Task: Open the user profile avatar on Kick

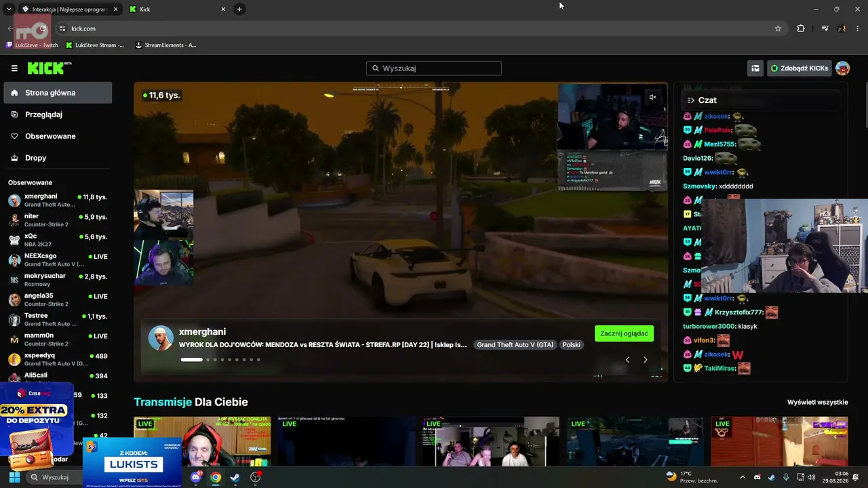Action: coord(842,68)
